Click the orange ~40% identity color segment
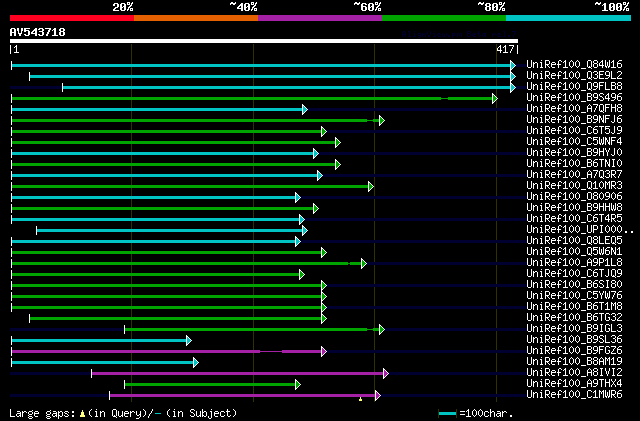Viewport: 640px width, 421px height. coord(196,18)
